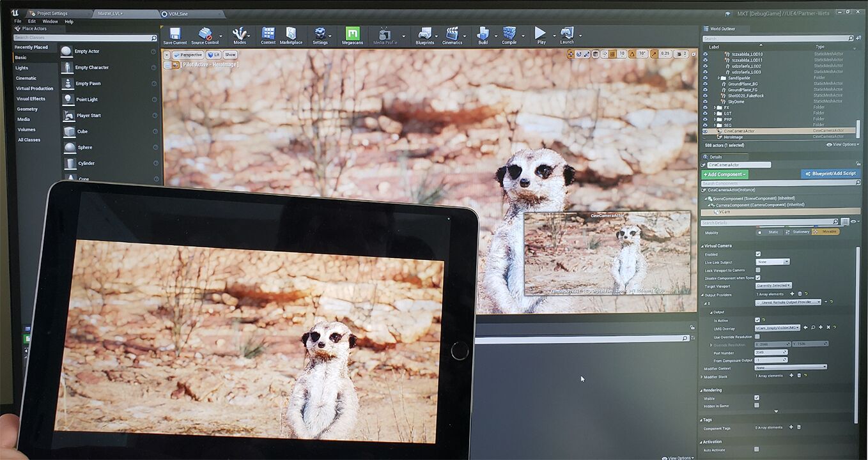The image size is (868, 460).
Task: Open the Cinematics toolbar icon
Action: pyautogui.click(x=452, y=34)
